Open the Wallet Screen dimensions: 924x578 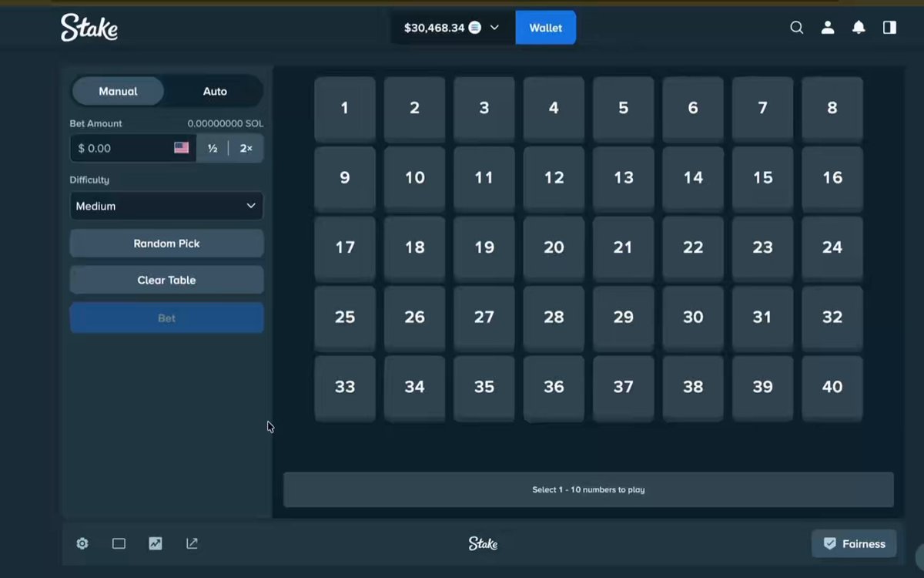545,28
